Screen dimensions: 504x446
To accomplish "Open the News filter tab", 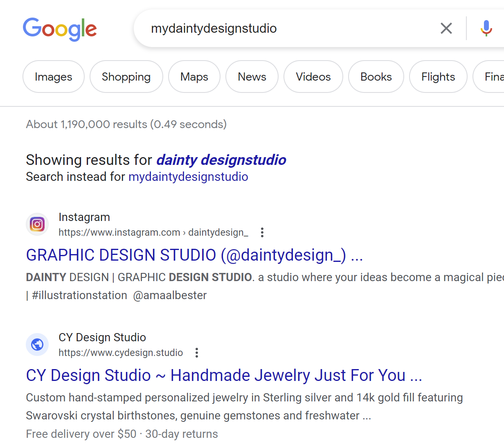I will point(252,77).
